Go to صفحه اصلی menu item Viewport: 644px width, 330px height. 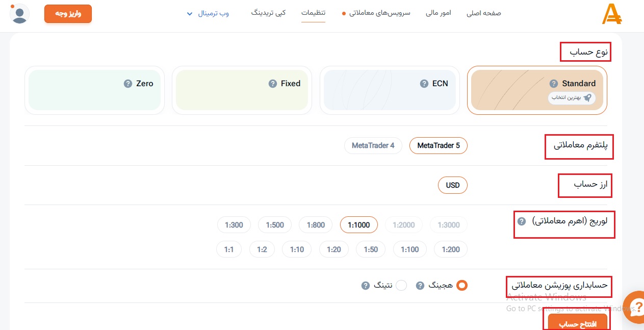pyautogui.click(x=484, y=13)
